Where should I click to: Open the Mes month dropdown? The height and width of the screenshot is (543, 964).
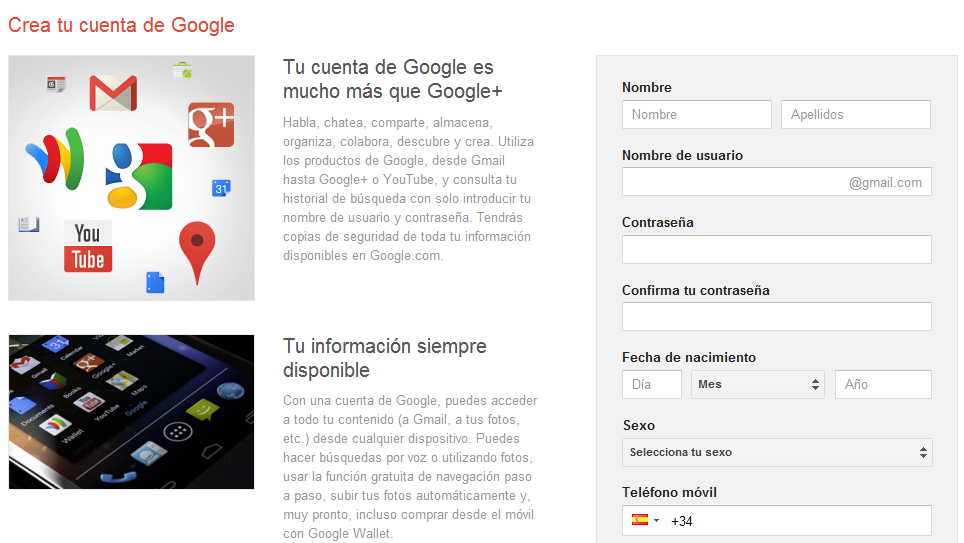[x=757, y=384]
